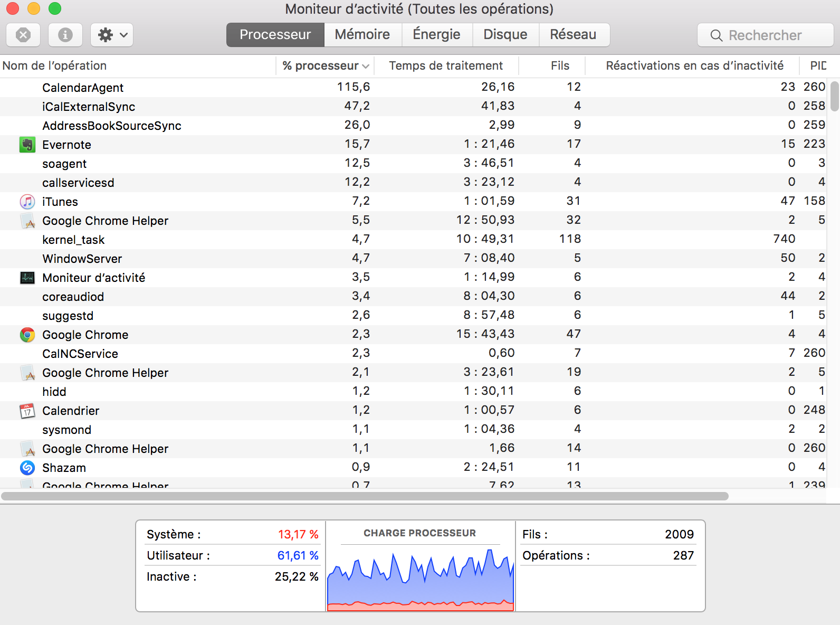Sort by Temps de traitement column
Screen dimensions: 840x625
(446, 66)
